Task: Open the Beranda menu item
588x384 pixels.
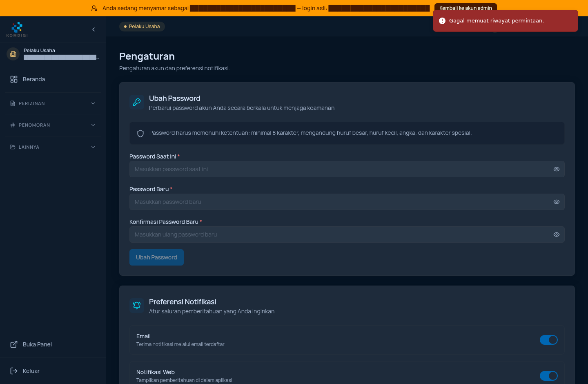Action: 53,79
